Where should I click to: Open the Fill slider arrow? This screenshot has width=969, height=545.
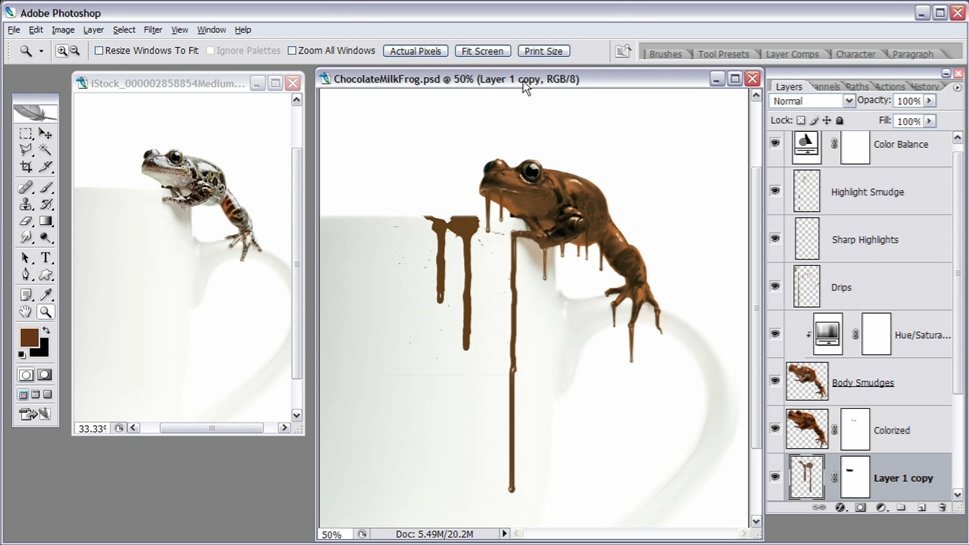click(x=929, y=121)
